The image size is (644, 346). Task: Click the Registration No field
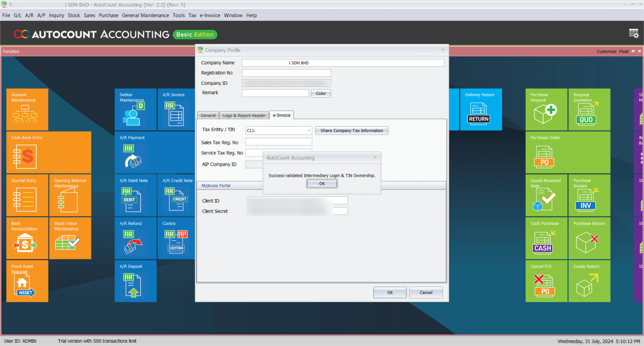(286, 73)
